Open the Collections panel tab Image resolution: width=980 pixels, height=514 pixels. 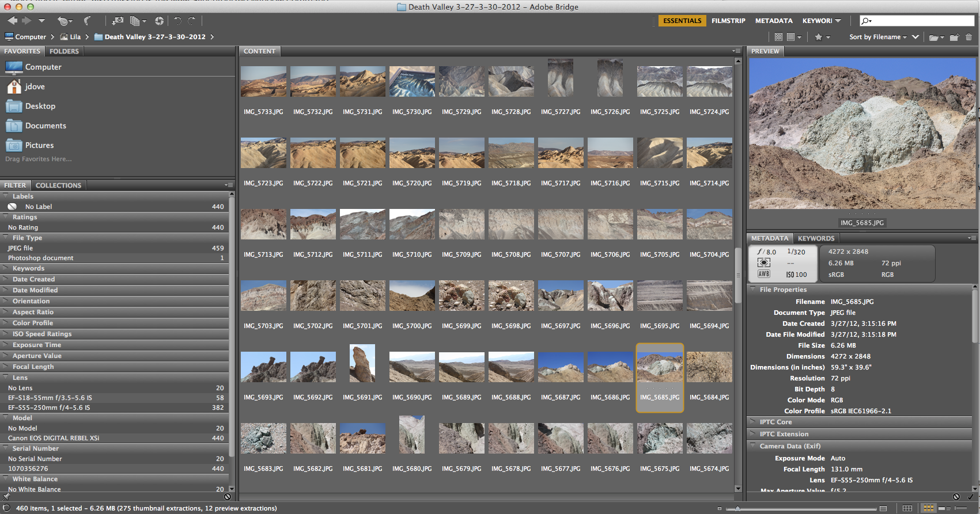pos(58,185)
